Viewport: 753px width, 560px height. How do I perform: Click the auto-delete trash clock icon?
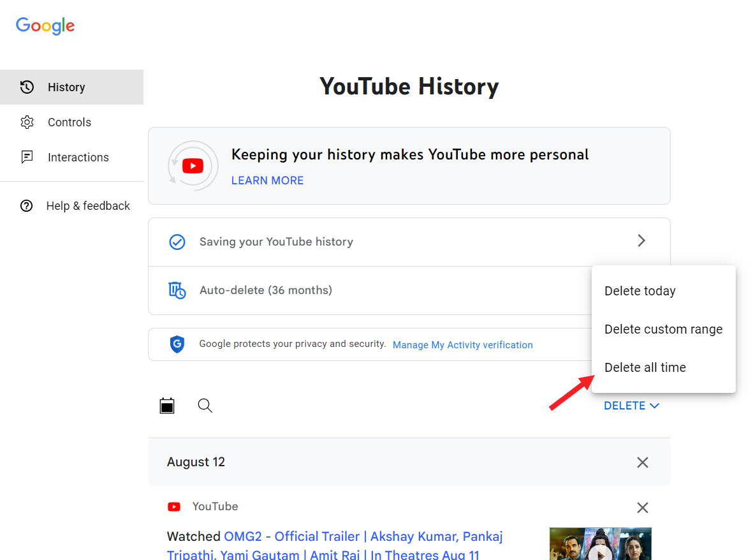coord(177,290)
